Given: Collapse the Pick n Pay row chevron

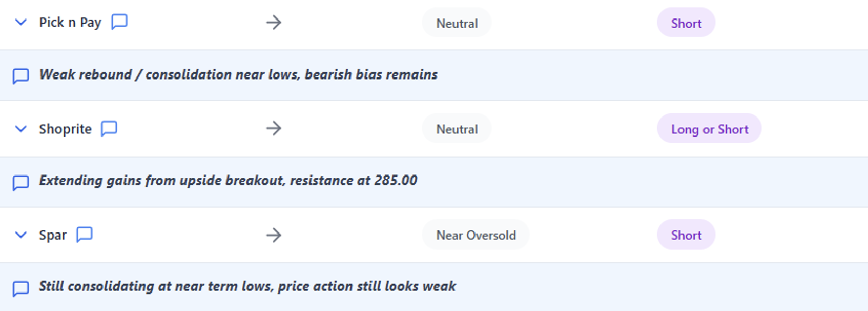Looking at the screenshot, I should click(x=20, y=23).
